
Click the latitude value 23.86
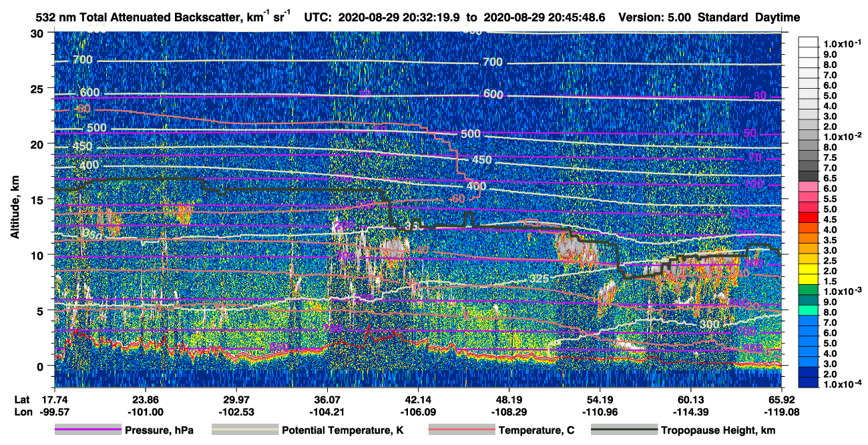145,400
